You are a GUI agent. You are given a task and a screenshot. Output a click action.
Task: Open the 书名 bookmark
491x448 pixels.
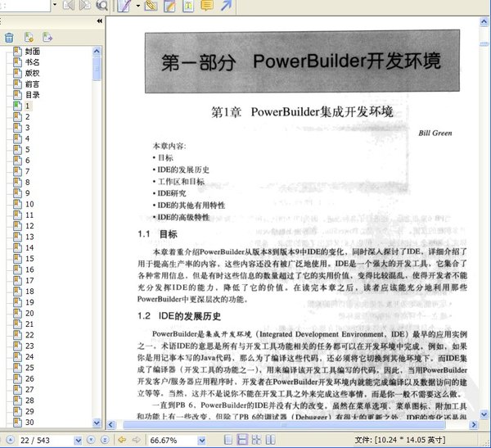(x=32, y=62)
